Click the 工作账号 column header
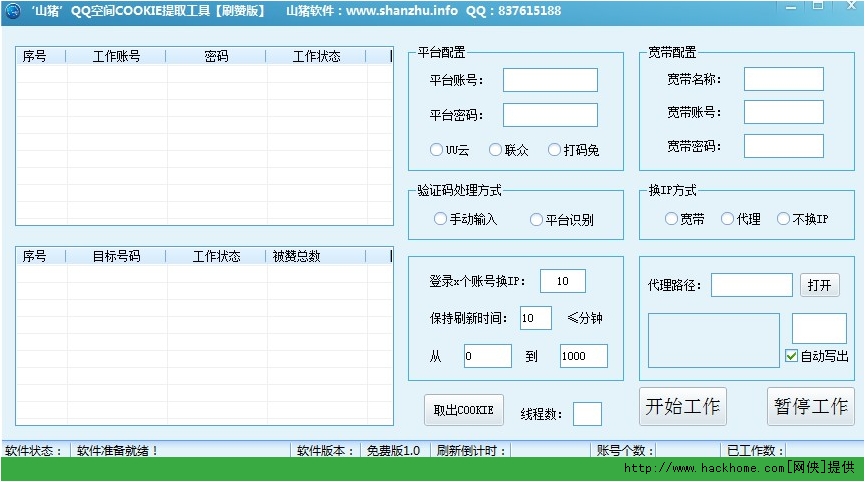Viewport: 865px width, 482px height. coord(116,57)
